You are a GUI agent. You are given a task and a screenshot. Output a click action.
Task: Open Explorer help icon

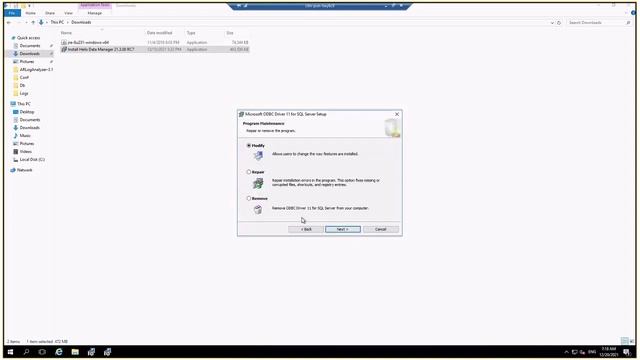tap(633, 13)
